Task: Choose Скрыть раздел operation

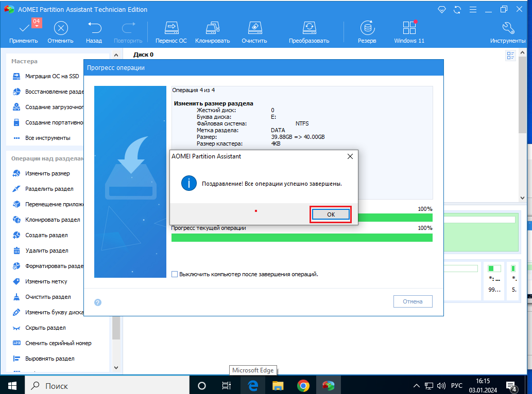Action: point(39,328)
